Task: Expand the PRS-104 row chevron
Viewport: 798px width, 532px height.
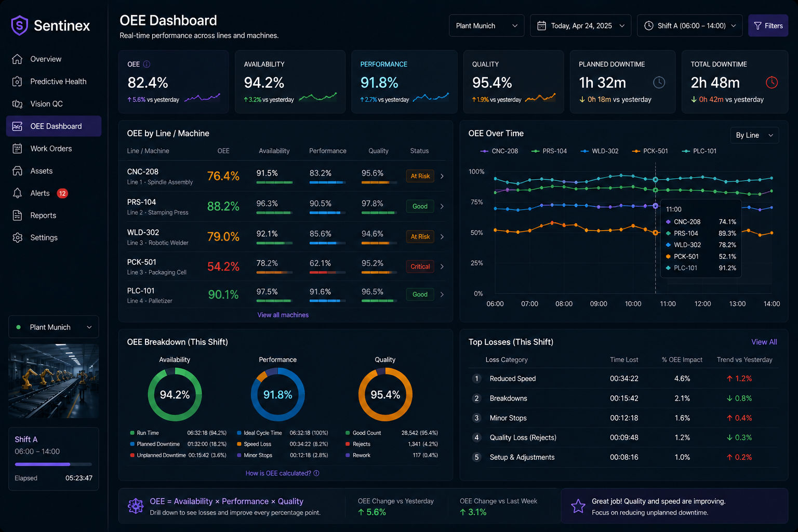Action: (442, 206)
